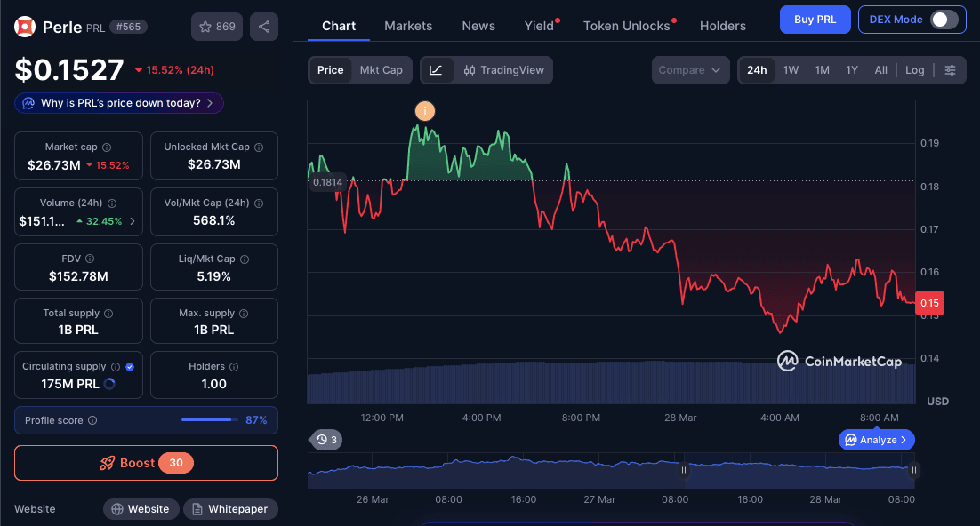Open the Token Unlocks tab
Screen dimensions: 980x526
(x=625, y=26)
